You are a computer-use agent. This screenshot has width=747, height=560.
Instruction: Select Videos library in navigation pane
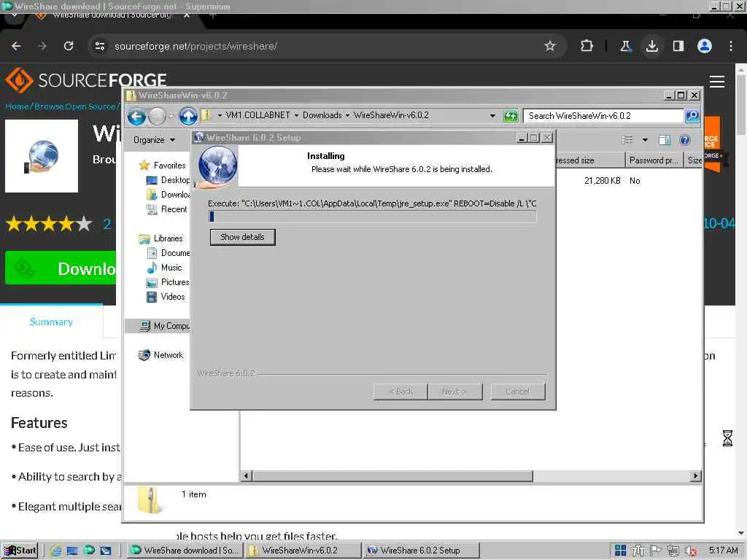pyautogui.click(x=166, y=297)
